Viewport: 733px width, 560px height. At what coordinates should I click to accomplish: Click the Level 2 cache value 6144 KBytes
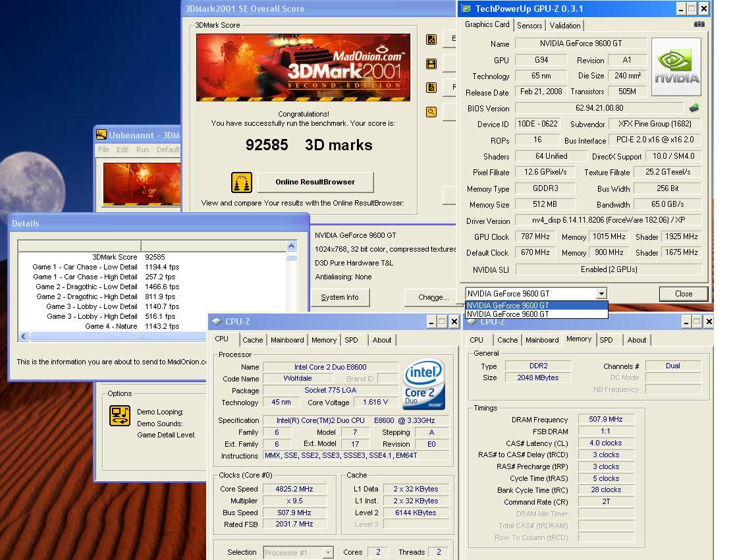tap(415, 513)
